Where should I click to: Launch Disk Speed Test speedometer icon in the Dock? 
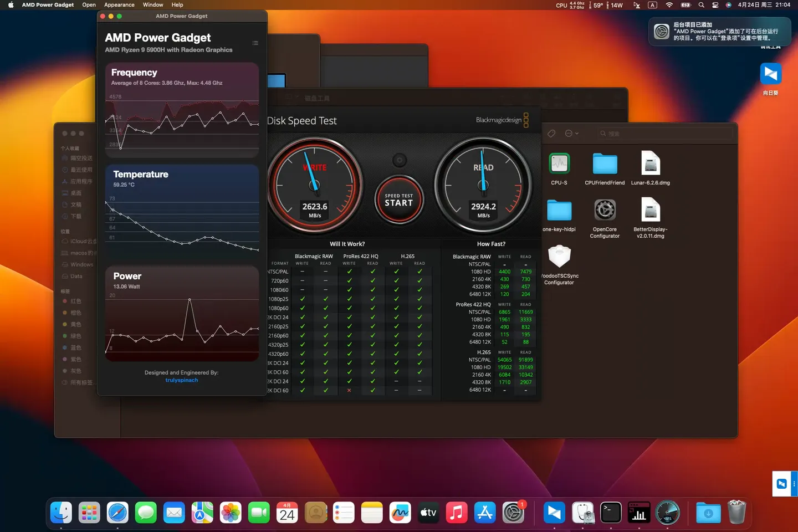[668, 513]
